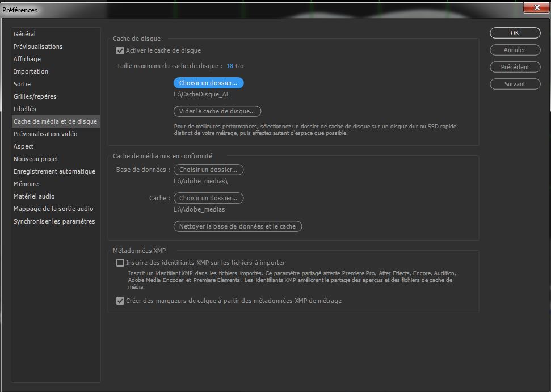
Task: Confirm preferences with the OK button
Action: click(x=515, y=33)
